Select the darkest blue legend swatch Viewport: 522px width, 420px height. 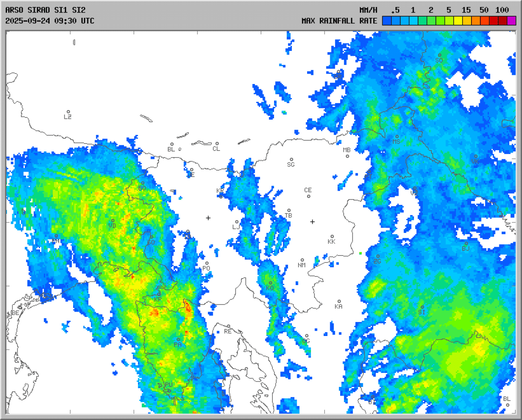pos(387,20)
